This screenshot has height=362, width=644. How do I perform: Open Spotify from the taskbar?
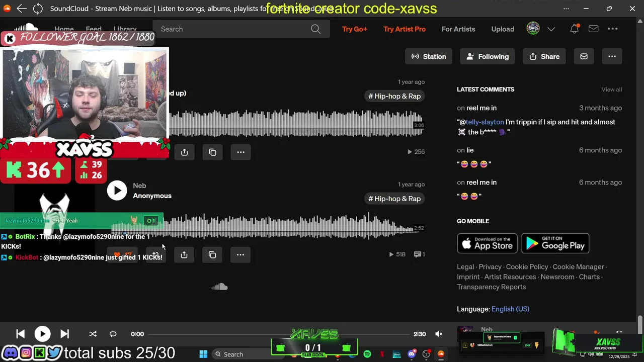coord(367,354)
